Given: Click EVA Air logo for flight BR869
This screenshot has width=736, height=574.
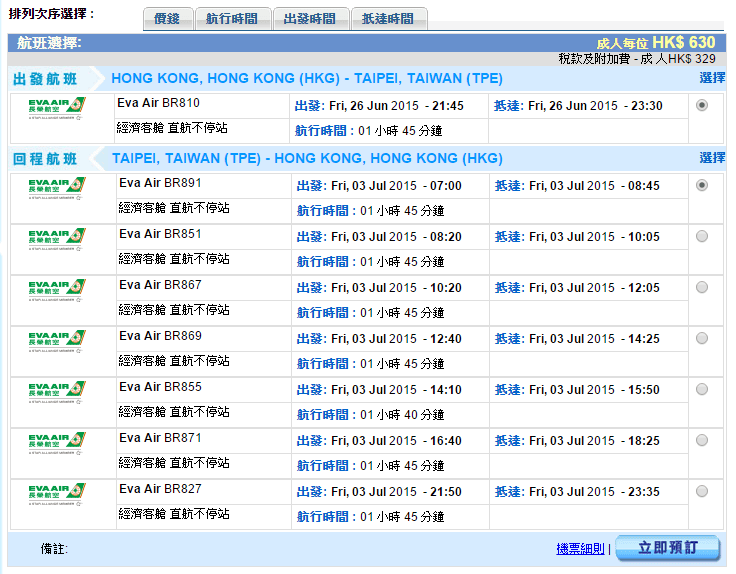Looking at the screenshot, I should pyautogui.click(x=58, y=342).
